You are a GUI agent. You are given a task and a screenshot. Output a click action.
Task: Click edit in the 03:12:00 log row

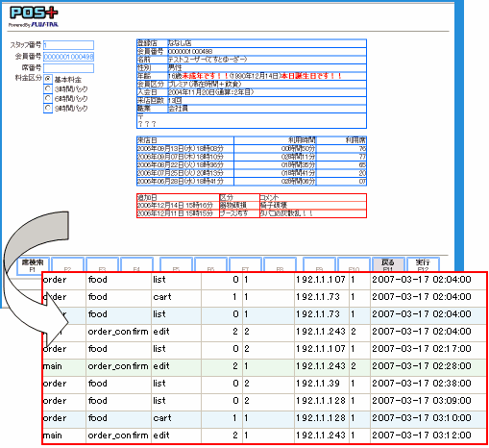point(161,436)
